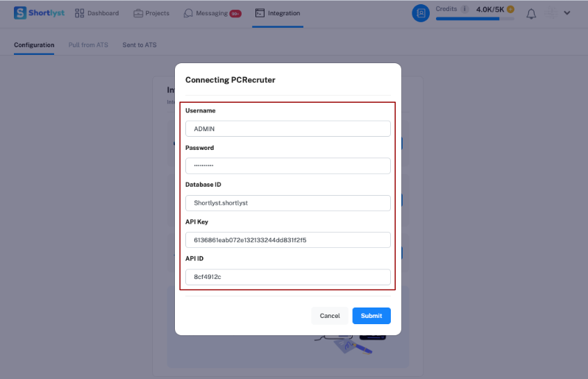Switch to the Sent to ATS tab
Image resolution: width=588 pixels, height=379 pixels.
tap(140, 45)
